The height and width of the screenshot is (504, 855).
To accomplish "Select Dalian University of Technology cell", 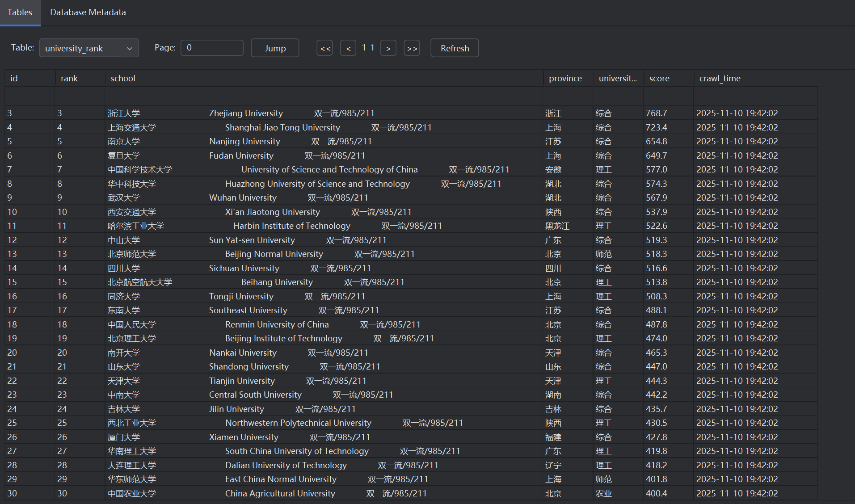I will [x=324, y=465].
